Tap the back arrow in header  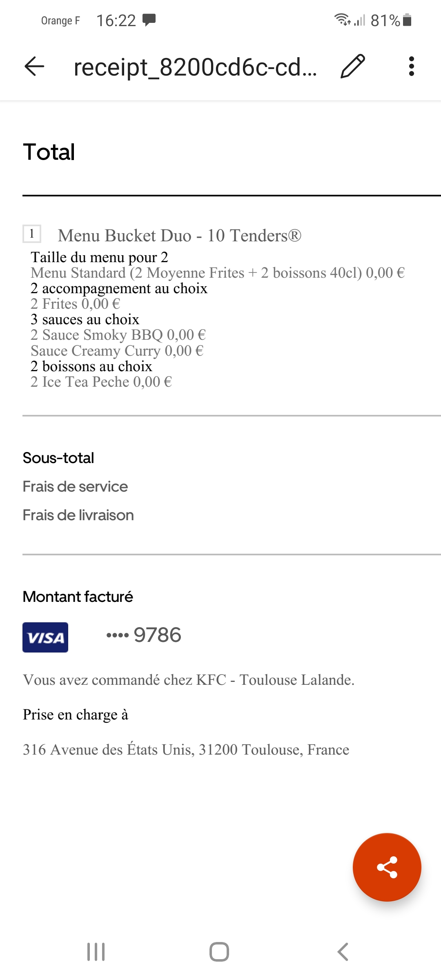34,66
